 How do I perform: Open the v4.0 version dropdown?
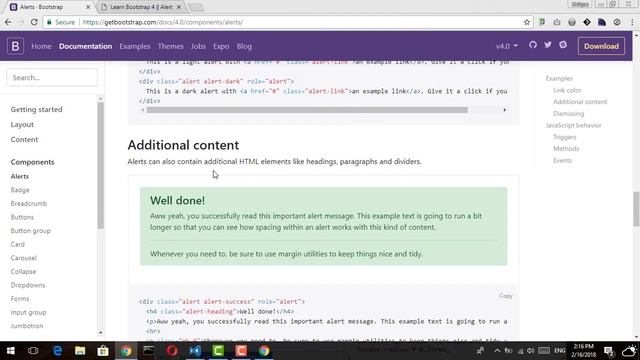click(x=507, y=46)
